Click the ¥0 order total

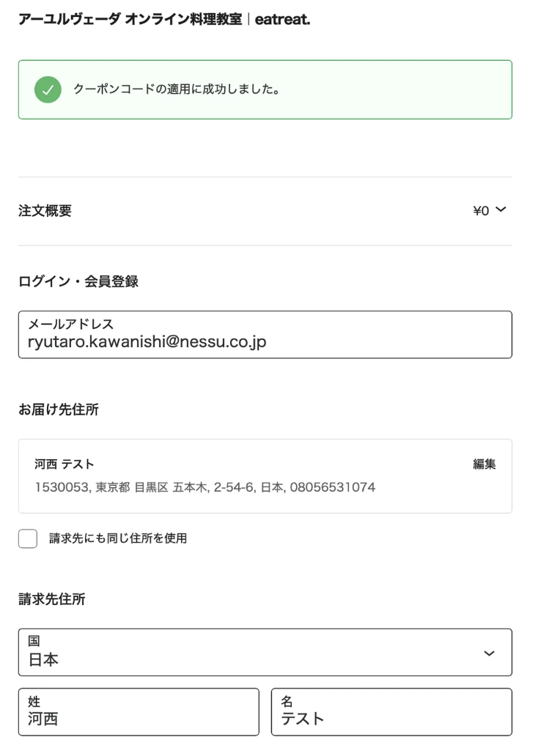[481, 212]
